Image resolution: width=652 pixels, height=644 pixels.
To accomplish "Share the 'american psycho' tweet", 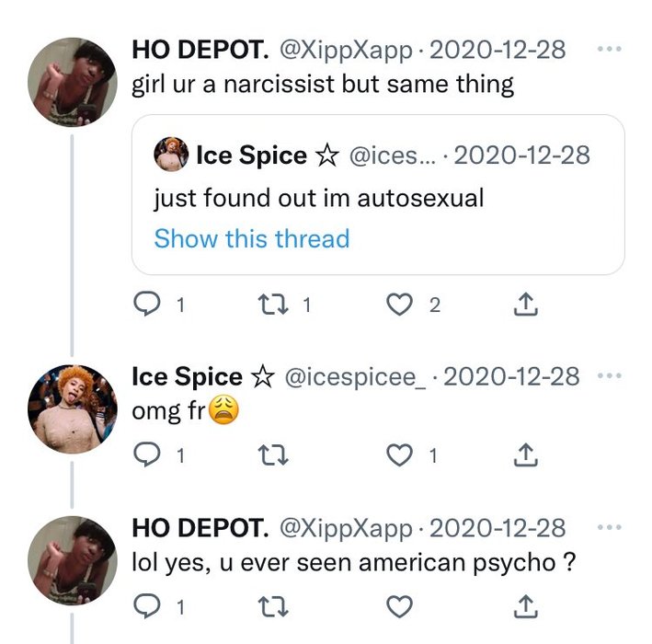I will coord(526,606).
